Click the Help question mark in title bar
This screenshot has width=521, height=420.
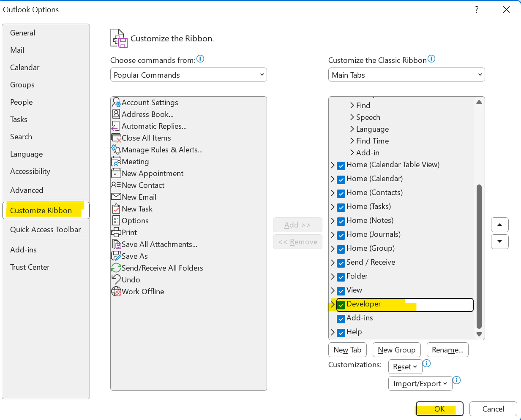[477, 9]
